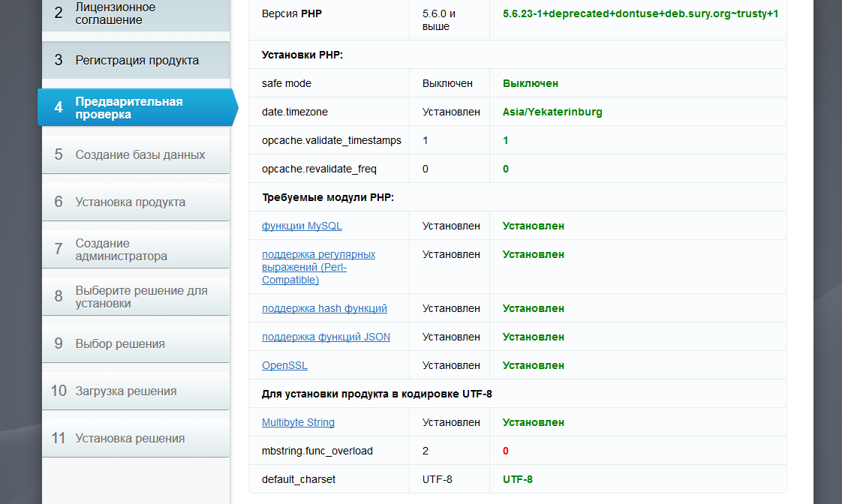This screenshot has width=842, height=504.
Task: Select the Загрузка решения step
Action: 126,391
